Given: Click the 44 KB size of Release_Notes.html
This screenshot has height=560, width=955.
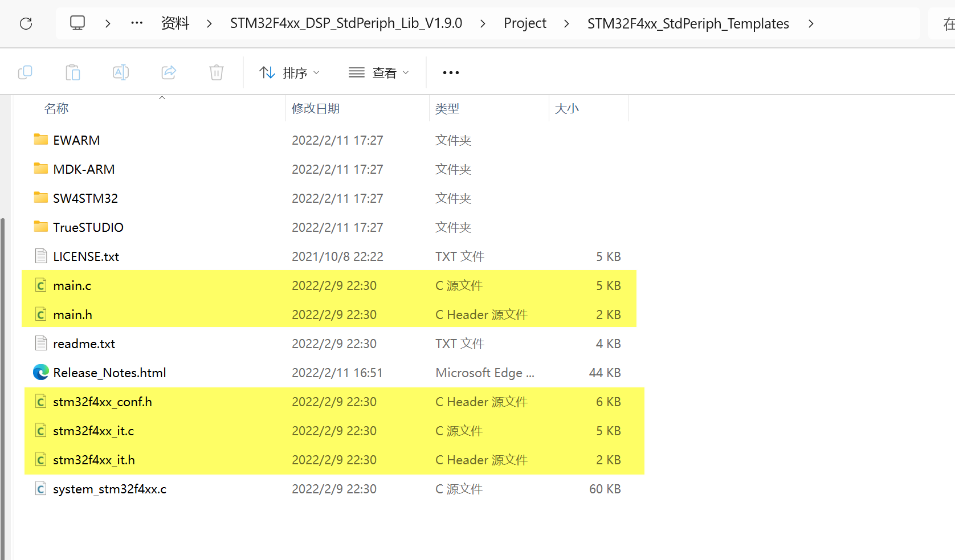Looking at the screenshot, I should [605, 373].
